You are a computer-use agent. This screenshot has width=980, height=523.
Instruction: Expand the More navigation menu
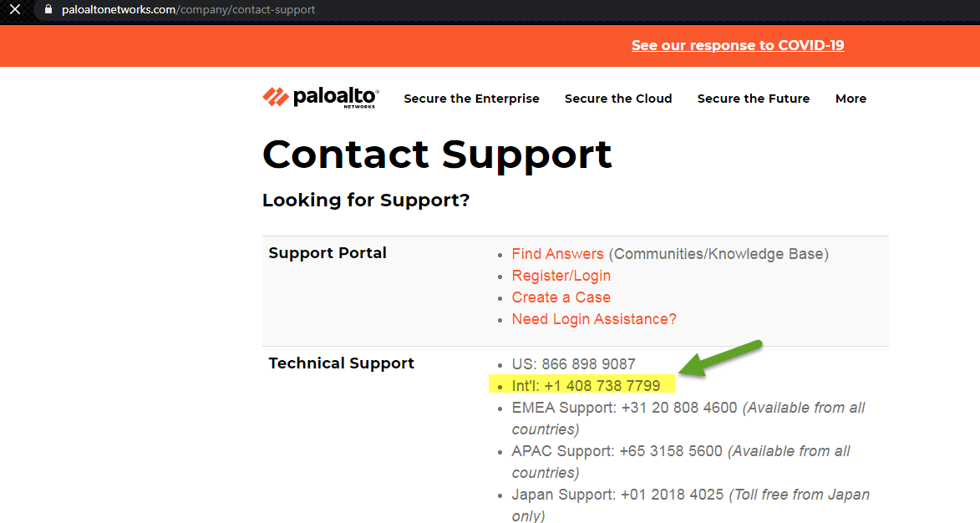tap(851, 99)
